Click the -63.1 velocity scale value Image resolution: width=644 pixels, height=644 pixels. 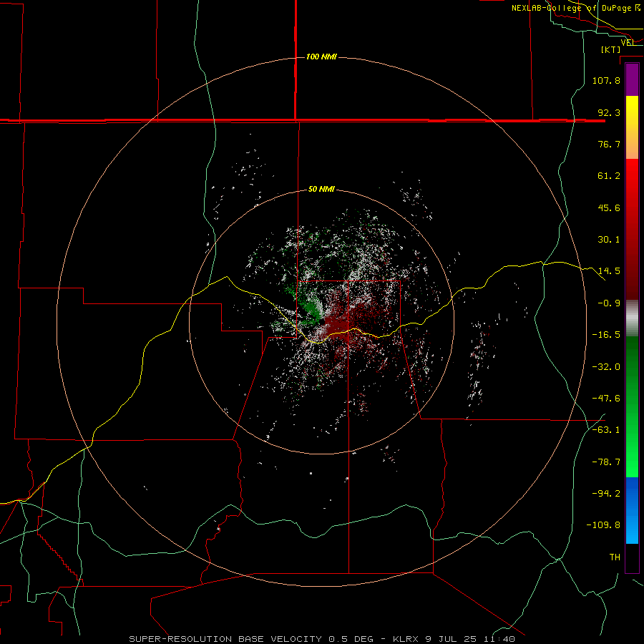(x=606, y=430)
